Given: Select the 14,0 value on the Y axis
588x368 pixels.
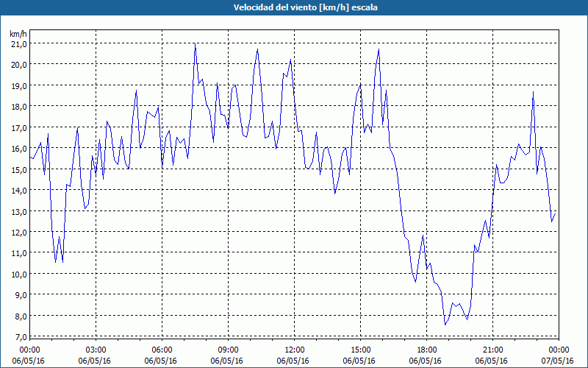Looking at the screenshot, I should tap(19, 191).
